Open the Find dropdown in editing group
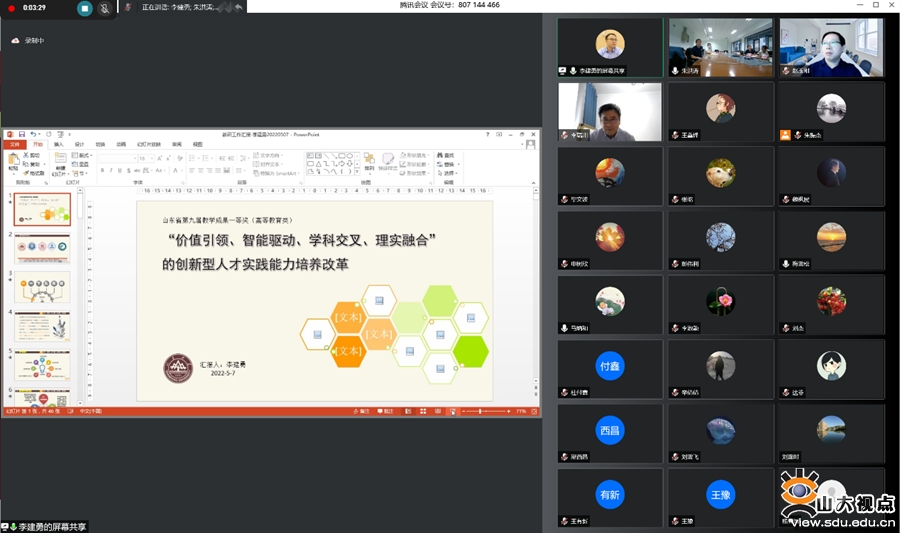 (448, 155)
